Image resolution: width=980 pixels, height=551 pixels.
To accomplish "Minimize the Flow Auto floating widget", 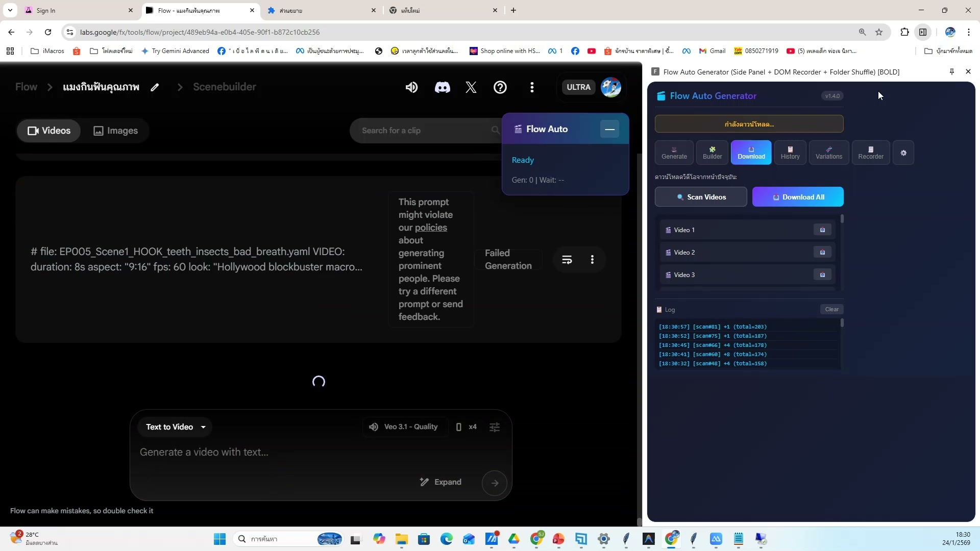I will tap(609, 129).
